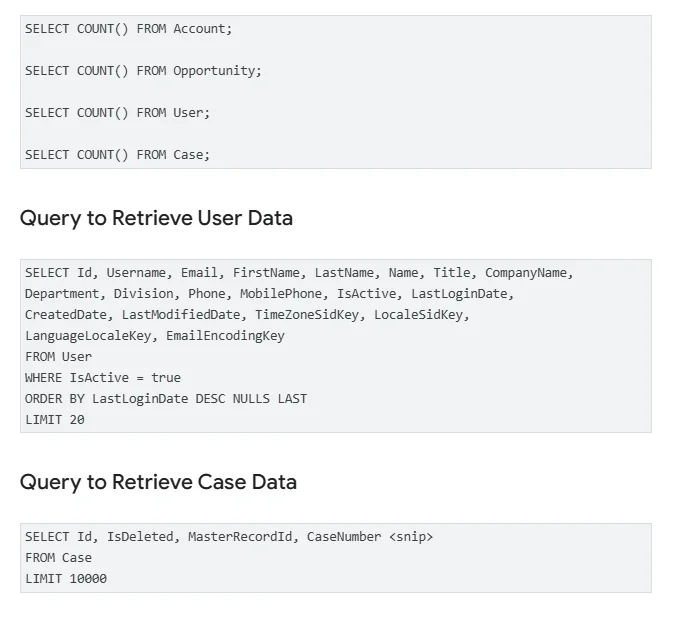Click the 'SELECT COUNT() FROM User;' line
The image size is (678, 617).
[117, 113]
